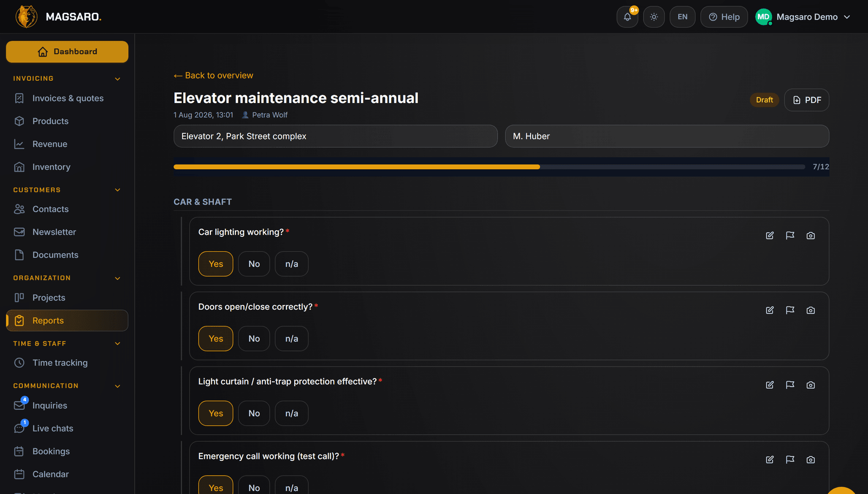
Task: Select No for Doors open/close correctly
Action: (x=254, y=339)
